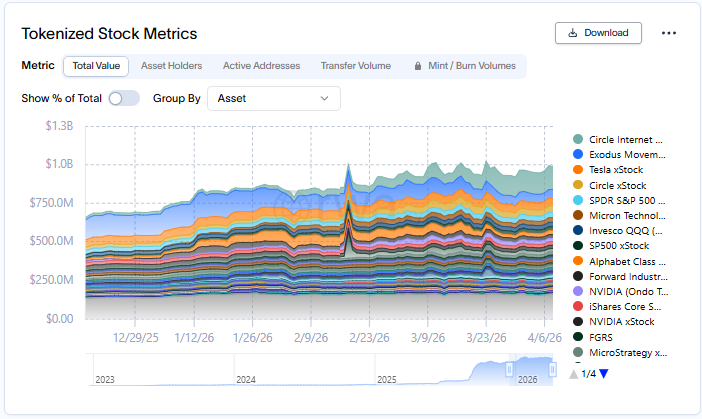The width and height of the screenshot is (702, 419).
Task: Enable the Show % of Total switch
Action: (x=123, y=98)
